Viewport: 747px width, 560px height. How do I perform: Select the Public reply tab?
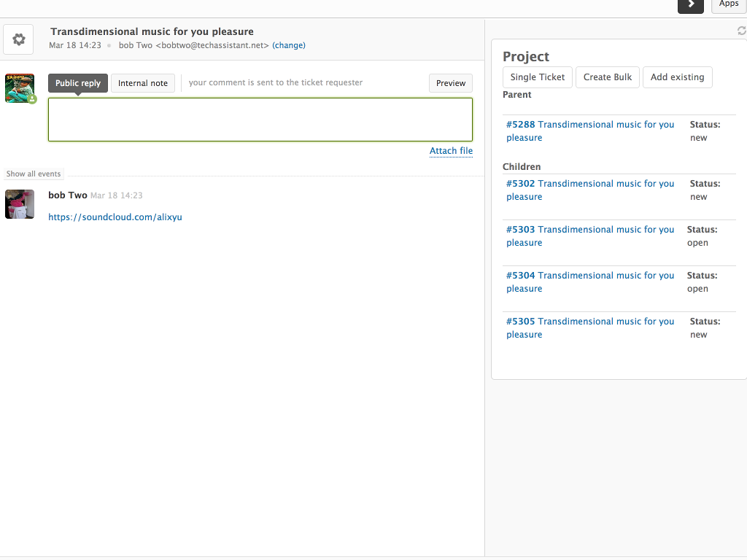click(x=77, y=83)
